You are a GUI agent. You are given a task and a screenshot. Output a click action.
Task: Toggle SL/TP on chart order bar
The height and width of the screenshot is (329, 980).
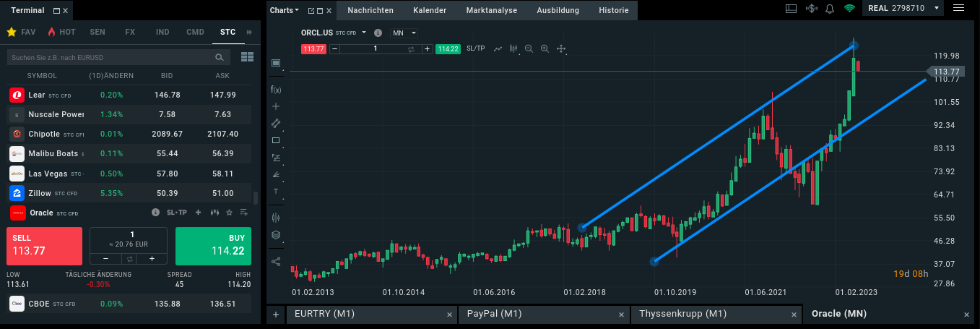476,48
